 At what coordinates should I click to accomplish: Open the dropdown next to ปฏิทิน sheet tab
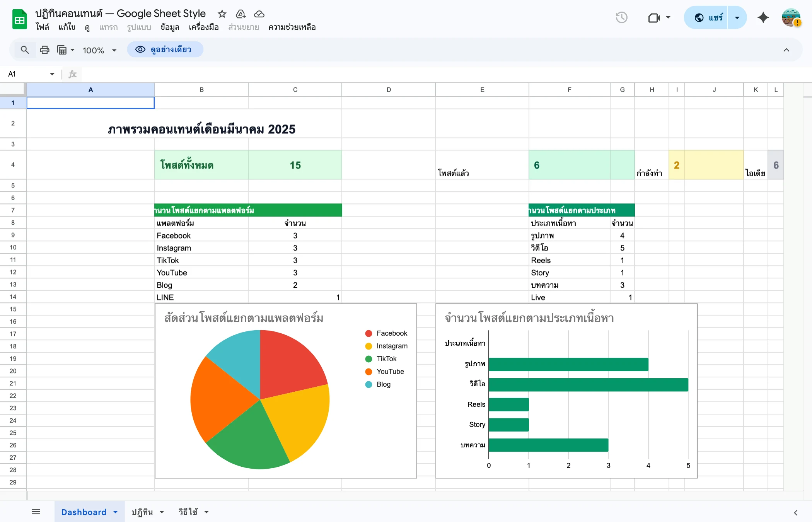[162, 511]
